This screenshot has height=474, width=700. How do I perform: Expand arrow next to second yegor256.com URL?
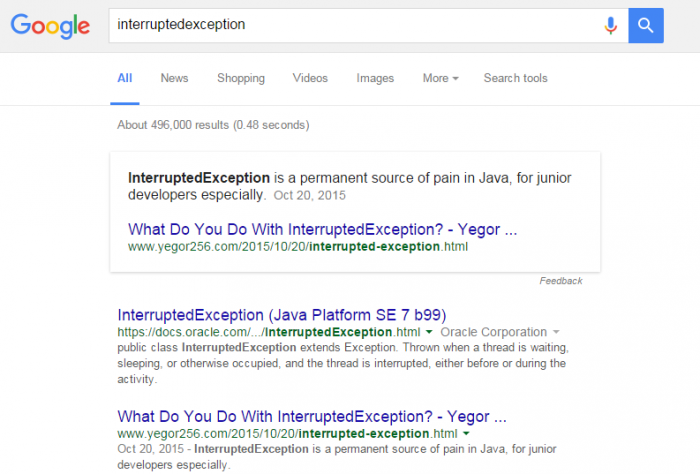[466, 433]
